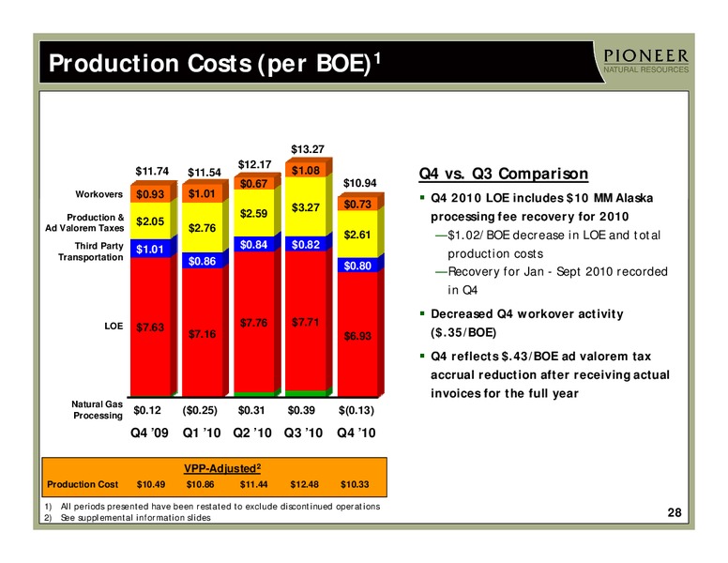
Task: Click the $6.93 LOE segment
Action: 357,335
